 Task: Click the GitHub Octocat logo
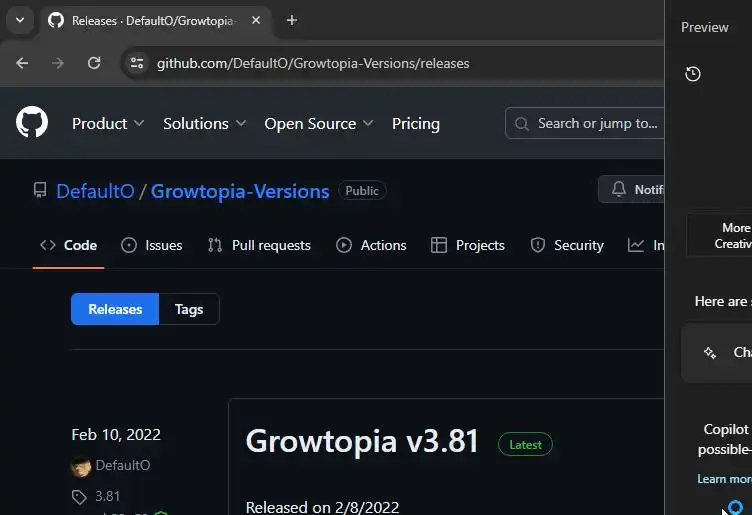click(32, 122)
